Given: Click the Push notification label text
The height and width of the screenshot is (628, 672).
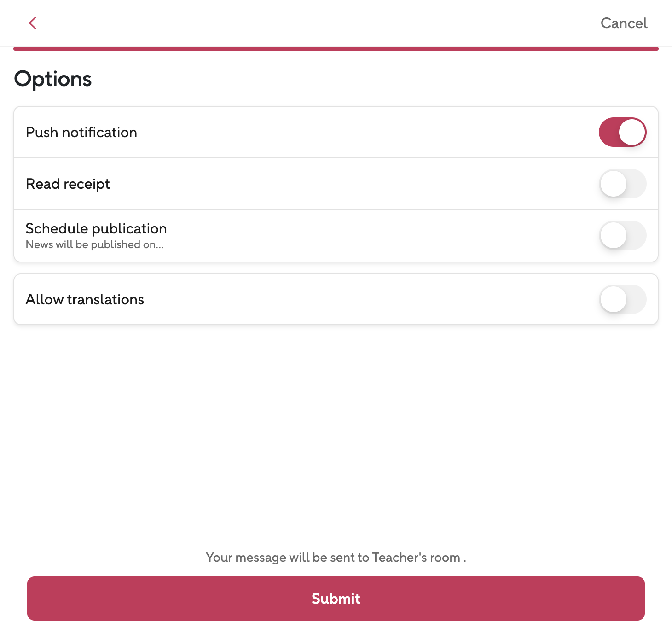Looking at the screenshot, I should click(81, 133).
